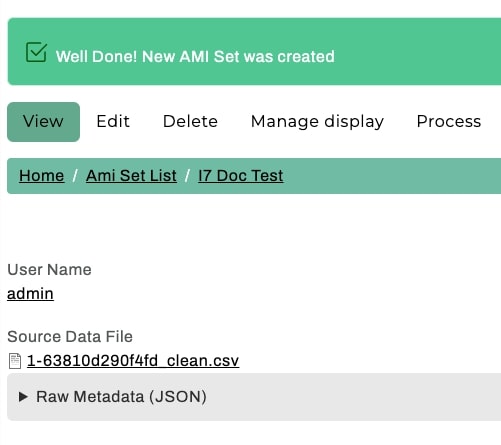Follow the Home breadcrumb link
The image size is (501, 445).
click(x=42, y=176)
